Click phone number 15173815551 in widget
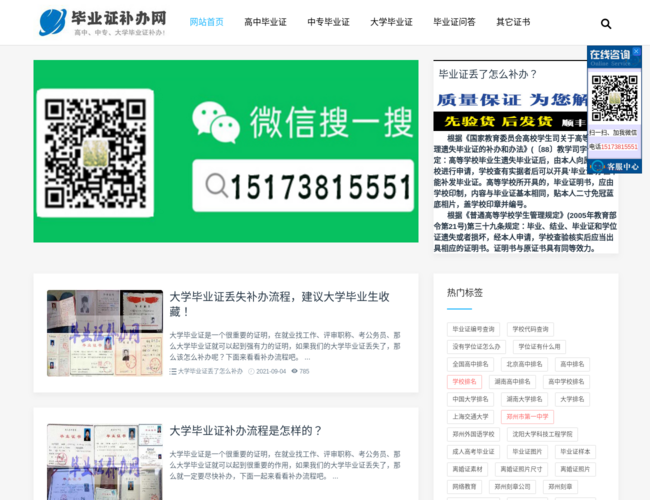Viewport: 650px width, 500px height. pos(619,147)
